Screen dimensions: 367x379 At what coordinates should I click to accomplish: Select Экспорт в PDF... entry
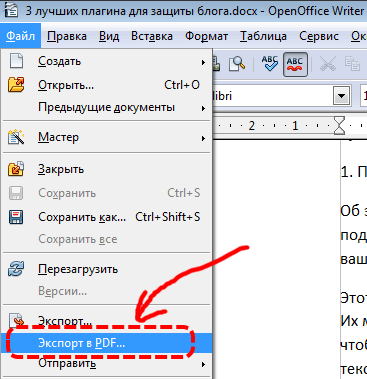click(x=107, y=343)
